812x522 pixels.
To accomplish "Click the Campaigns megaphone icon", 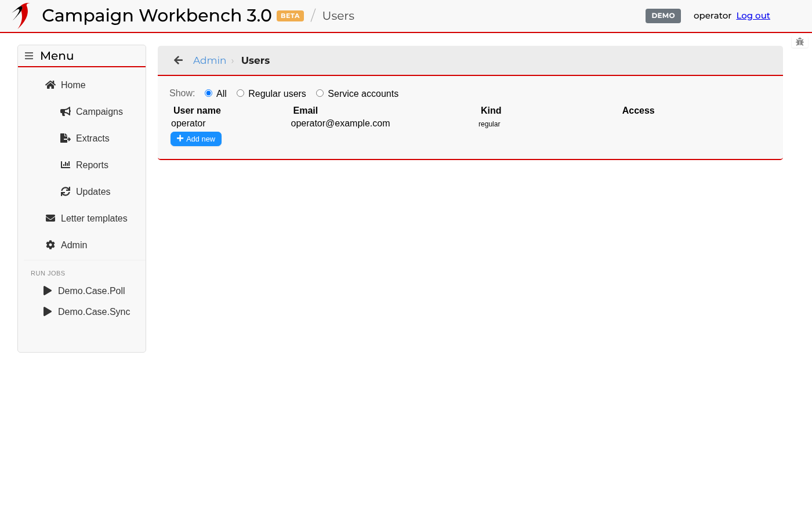I will pos(66,111).
